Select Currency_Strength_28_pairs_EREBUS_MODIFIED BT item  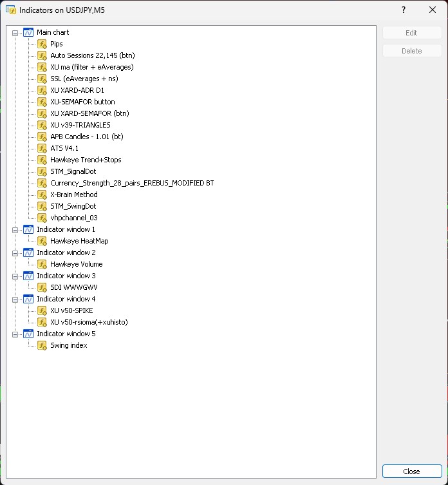132,183
